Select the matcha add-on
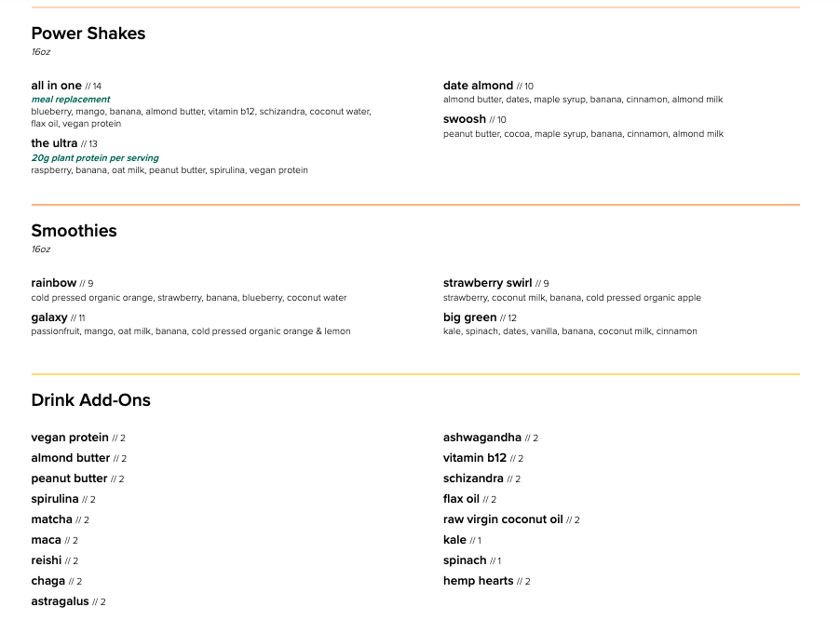This screenshot has height=620, width=840. [x=51, y=519]
